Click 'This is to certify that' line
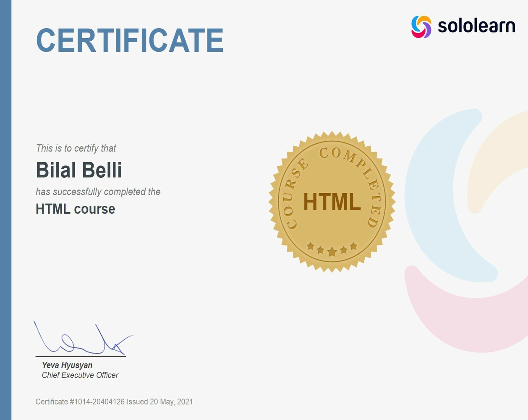528x420 pixels. click(76, 148)
